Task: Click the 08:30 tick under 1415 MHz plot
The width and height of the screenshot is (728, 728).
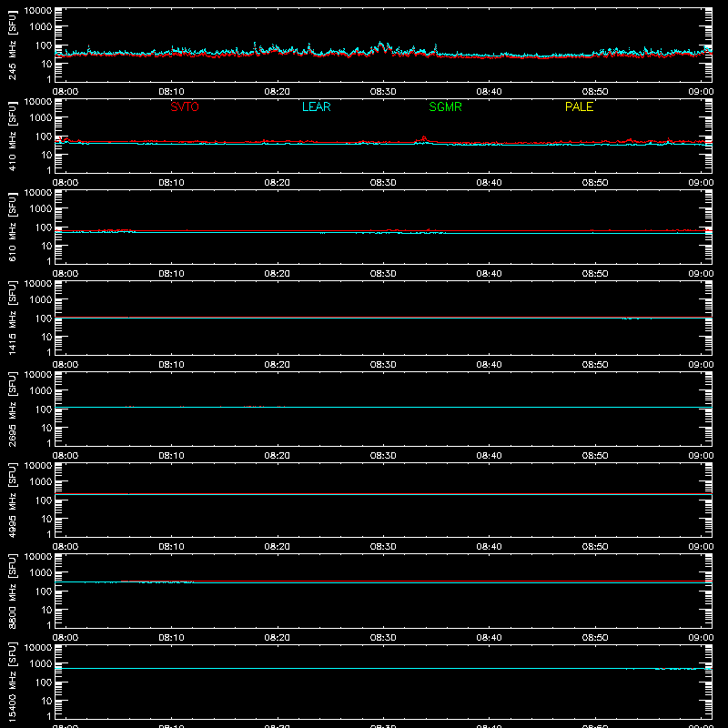Action: tap(383, 365)
